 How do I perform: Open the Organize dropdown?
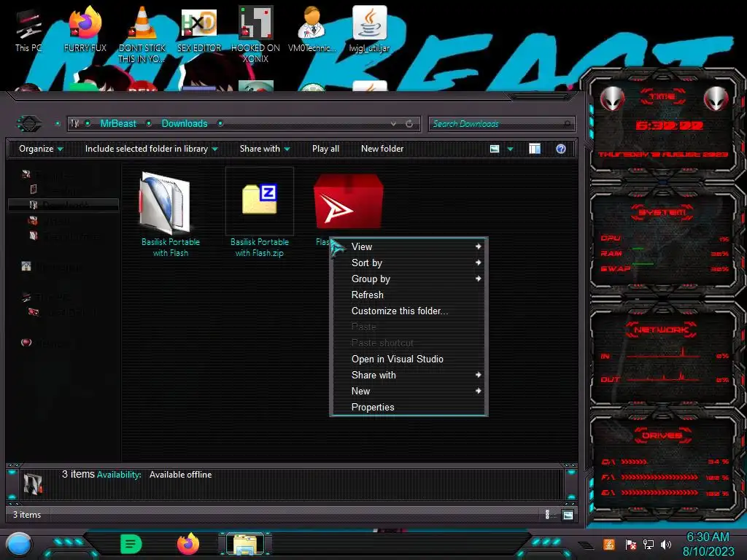(41, 149)
